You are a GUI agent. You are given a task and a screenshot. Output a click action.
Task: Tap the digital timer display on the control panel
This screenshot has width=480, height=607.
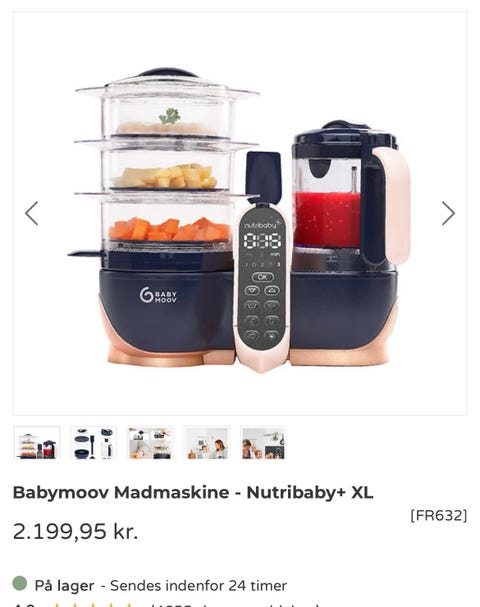pyautogui.click(x=262, y=241)
